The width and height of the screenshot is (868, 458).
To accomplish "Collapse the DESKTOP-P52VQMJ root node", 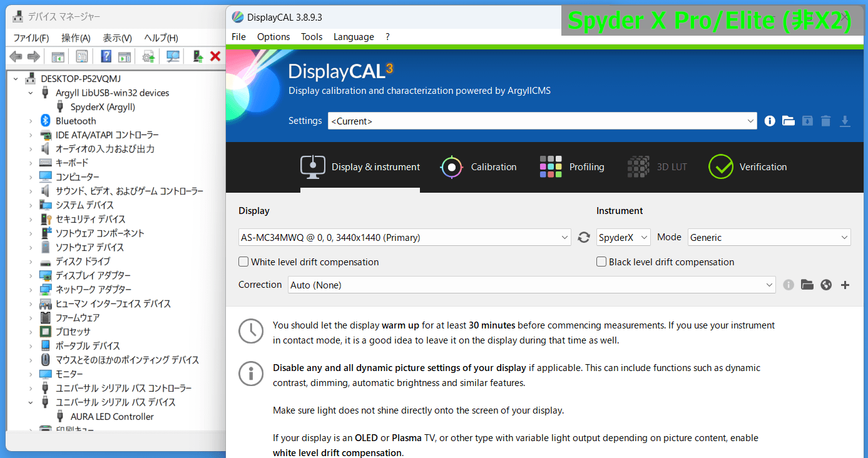I will [x=16, y=79].
